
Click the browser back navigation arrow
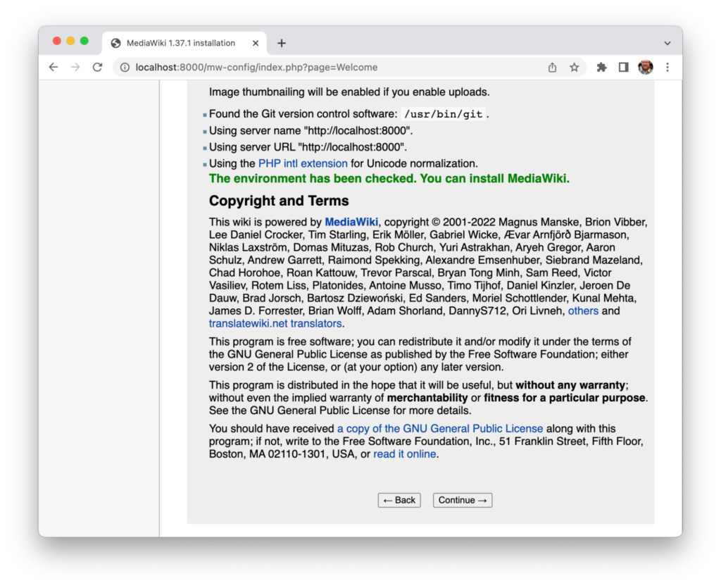pyautogui.click(x=54, y=67)
